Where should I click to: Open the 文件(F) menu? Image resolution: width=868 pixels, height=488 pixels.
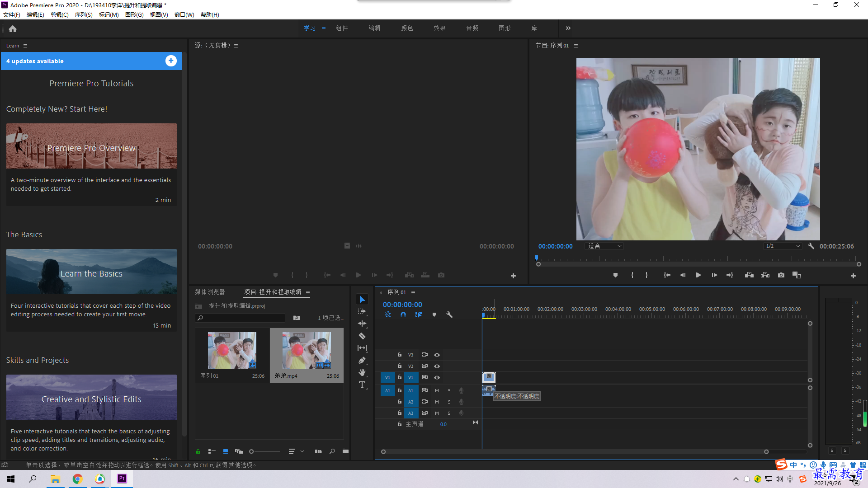click(x=12, y=15)
